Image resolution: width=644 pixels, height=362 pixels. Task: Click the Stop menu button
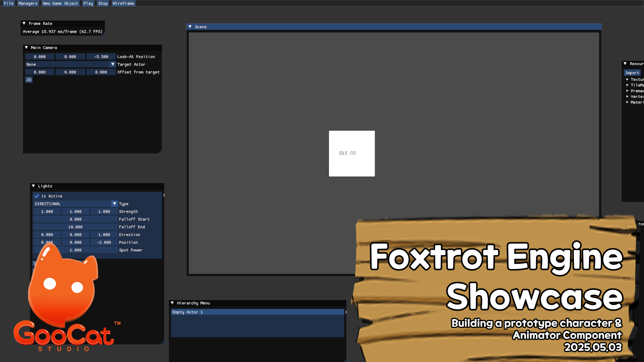coord(103,3)
